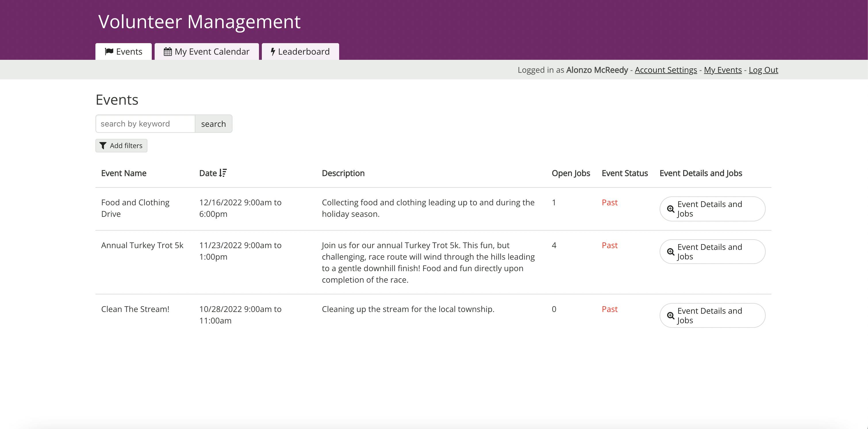
Task: Click the sort icon next to Date header
Action: click(x=223, y=173)
